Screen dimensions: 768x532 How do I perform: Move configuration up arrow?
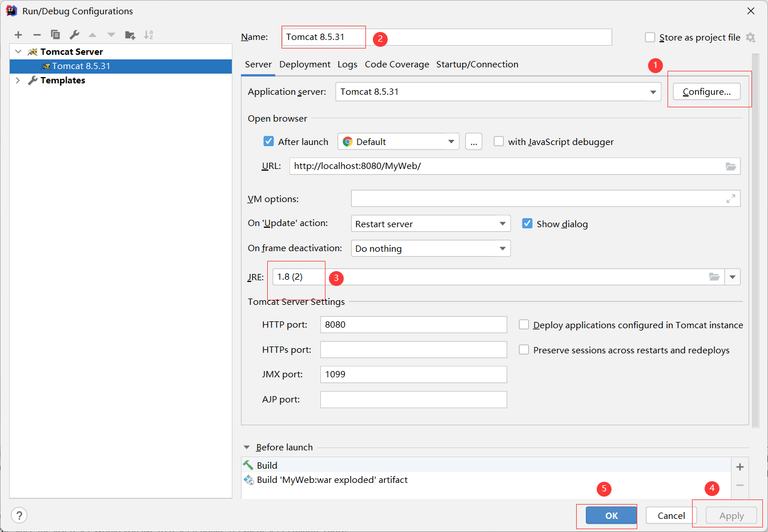(x=93, y=35)
